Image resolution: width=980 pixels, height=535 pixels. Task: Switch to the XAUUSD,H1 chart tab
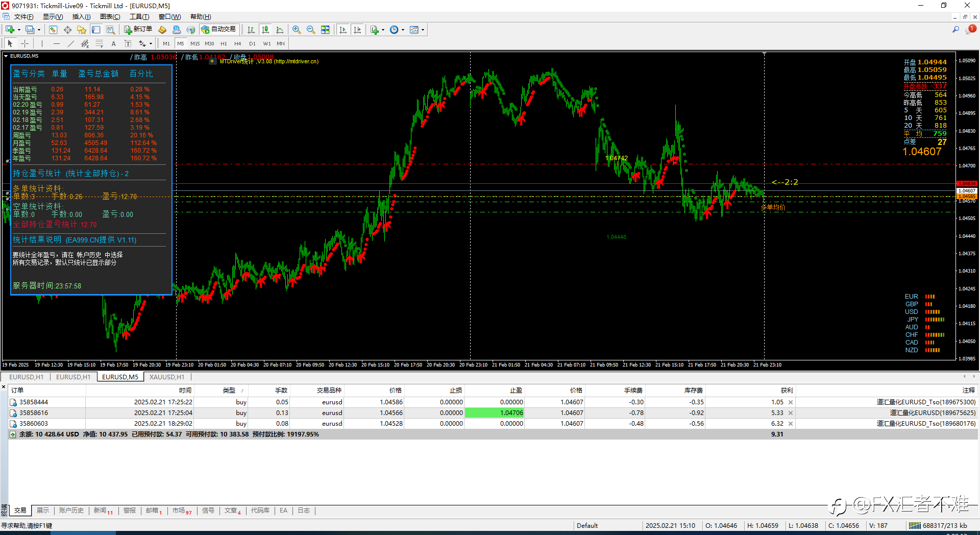coord(167,377)
